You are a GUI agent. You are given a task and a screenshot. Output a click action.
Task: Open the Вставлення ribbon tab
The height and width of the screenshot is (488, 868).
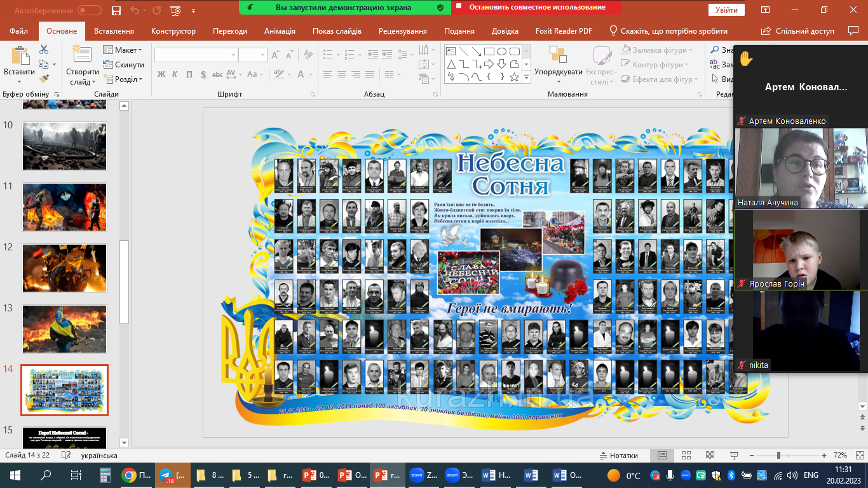click(x=114, y=31)
